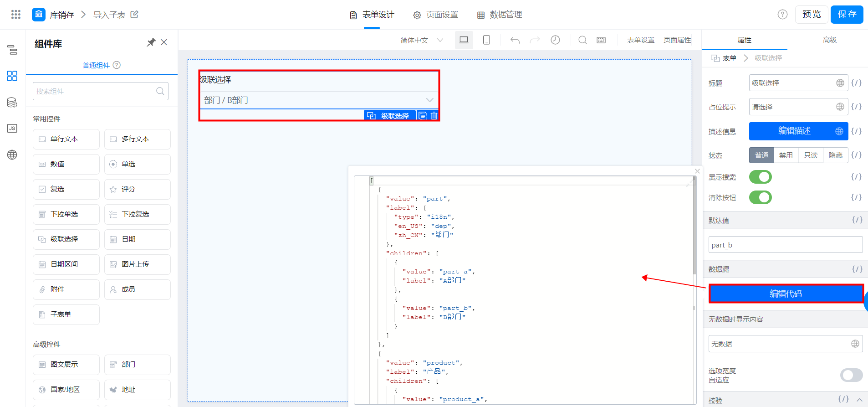Toggle the 显示搜索 switch off
Viewport: 868px width, 407px height.
[x=761, y=177]
